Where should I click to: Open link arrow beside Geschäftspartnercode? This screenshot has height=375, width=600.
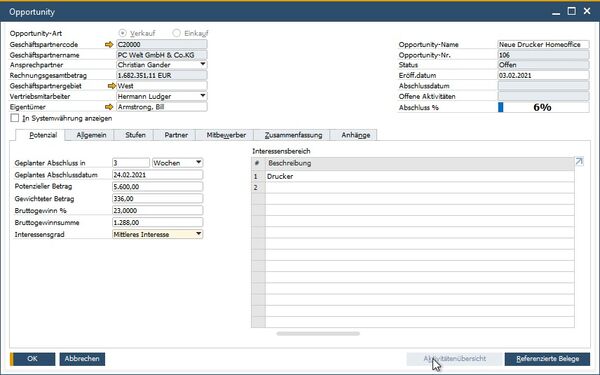[x=109, y=45]
